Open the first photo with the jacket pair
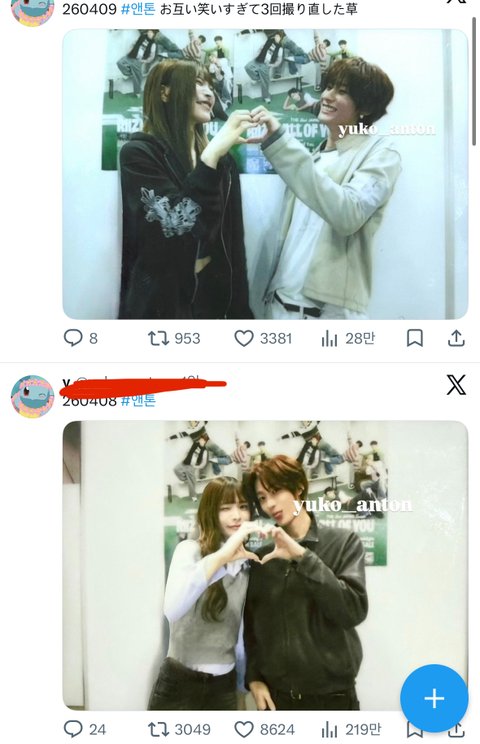Screen dimensions: 480x744 265,174
